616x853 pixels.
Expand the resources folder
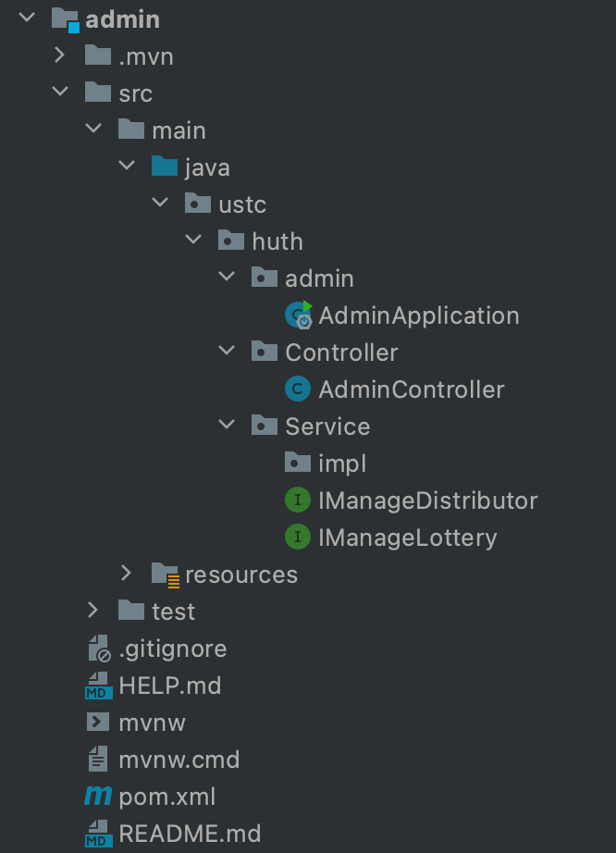[127, 575]
